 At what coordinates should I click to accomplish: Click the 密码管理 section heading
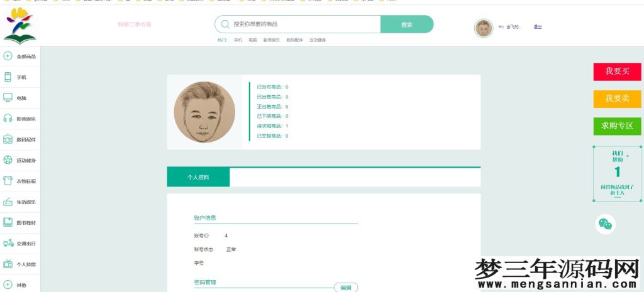click(205, 282)
